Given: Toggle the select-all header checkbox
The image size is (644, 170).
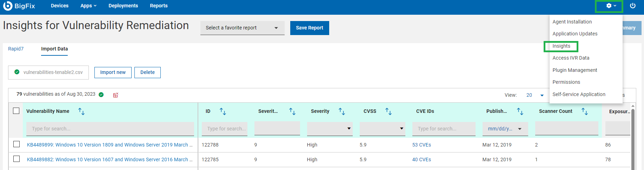Looking at the screenshot, I should [16, 111].
